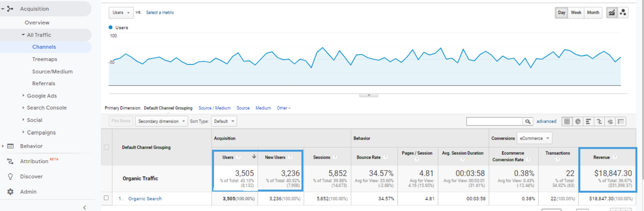The width and height of the screenshot is (644, 211).
Task: Click the Organic Search channel link
Action: (x=145, y=199)
